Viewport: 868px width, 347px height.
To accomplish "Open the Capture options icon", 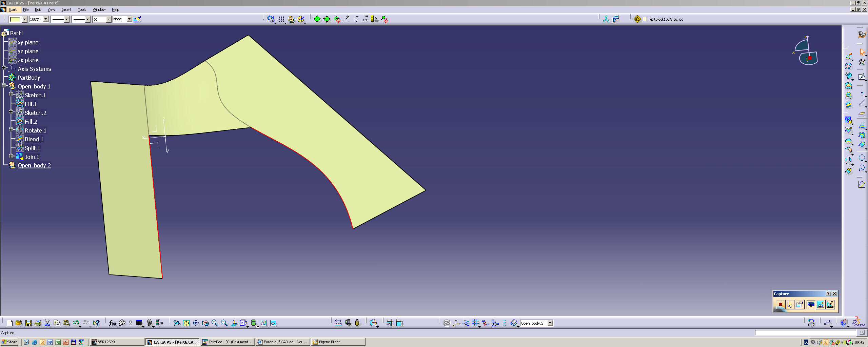I will click(800, 304).
